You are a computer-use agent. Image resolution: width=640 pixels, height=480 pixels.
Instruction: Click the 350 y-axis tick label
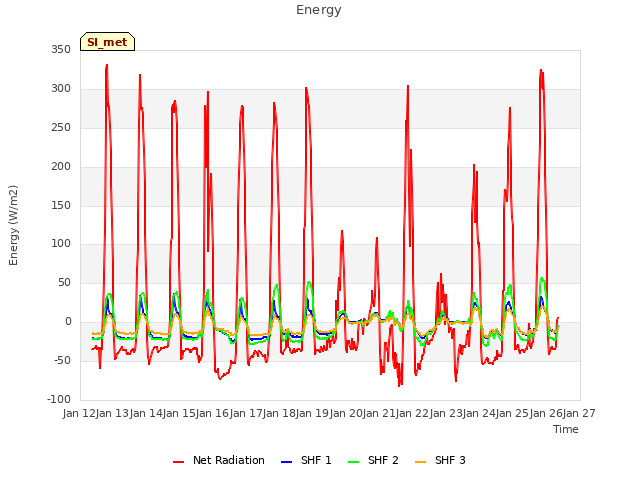point(61,50)
